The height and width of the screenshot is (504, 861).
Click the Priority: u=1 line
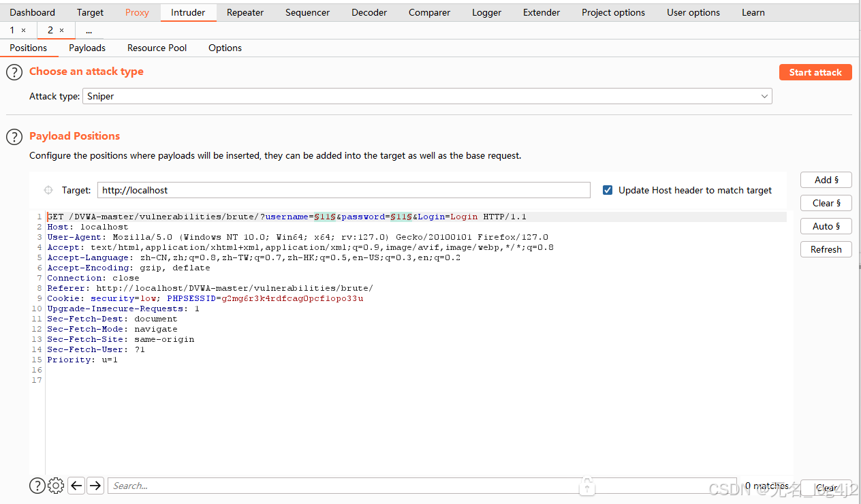(x=82, y=360)
